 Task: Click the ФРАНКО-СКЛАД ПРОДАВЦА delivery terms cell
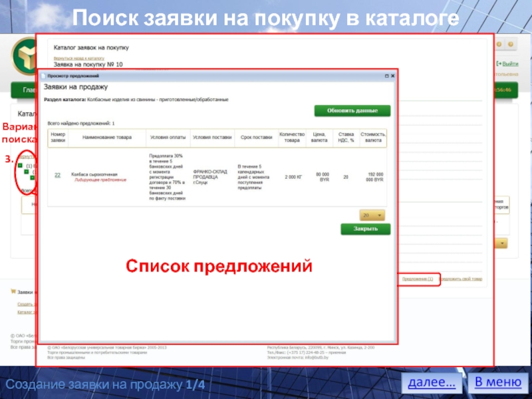point(209,177)
